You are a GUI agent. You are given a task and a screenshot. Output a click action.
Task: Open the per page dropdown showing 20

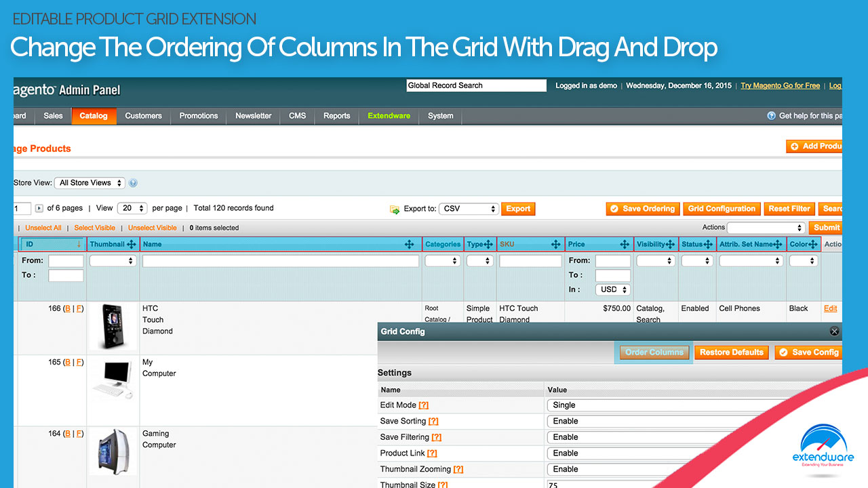[x=132, y=208]
